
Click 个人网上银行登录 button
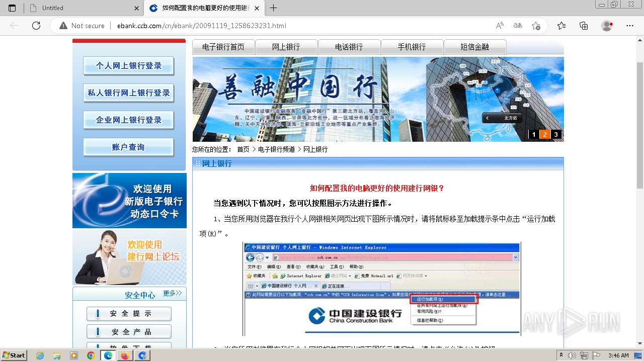pyautogui.click(x=129, y=66)
